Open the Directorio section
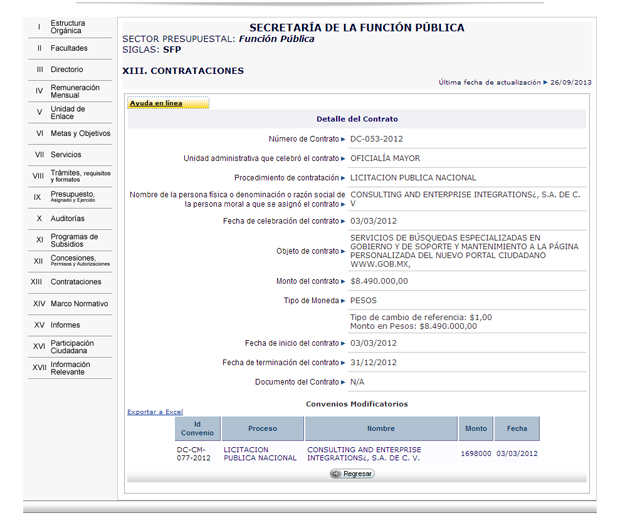The image size is (640, 523). tap(67, 70)
